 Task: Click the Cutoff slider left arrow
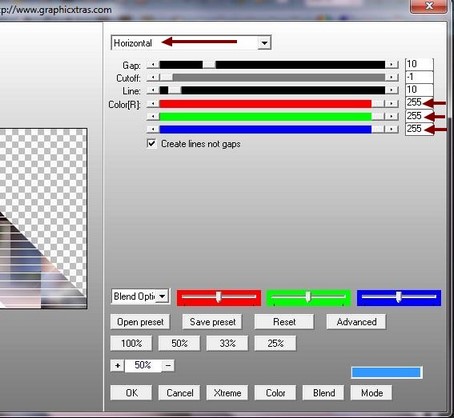click(x=153, y=78)
